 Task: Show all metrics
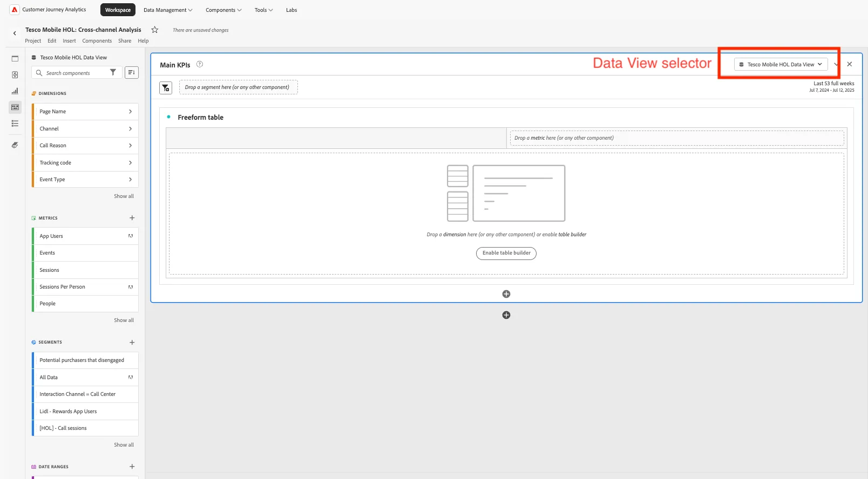coord(124,320)
